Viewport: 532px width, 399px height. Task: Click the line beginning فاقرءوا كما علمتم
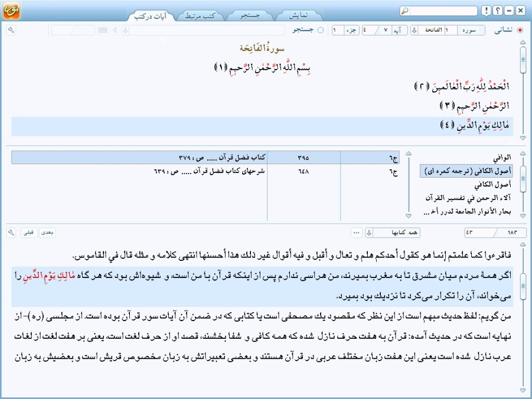292,255
